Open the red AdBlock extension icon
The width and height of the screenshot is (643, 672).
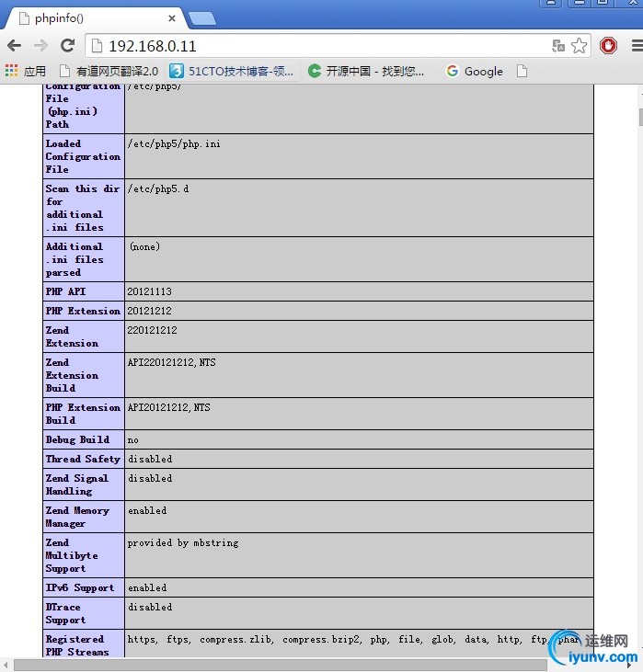pos(608,45)
